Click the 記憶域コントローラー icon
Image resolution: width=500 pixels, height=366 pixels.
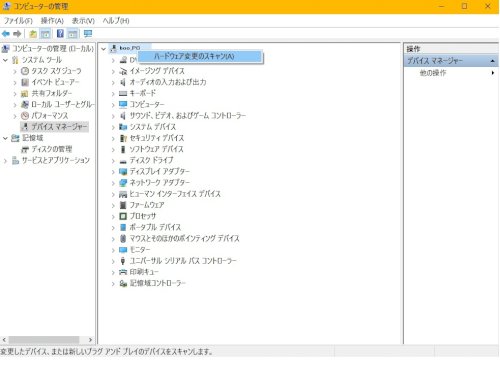(123, 283)
